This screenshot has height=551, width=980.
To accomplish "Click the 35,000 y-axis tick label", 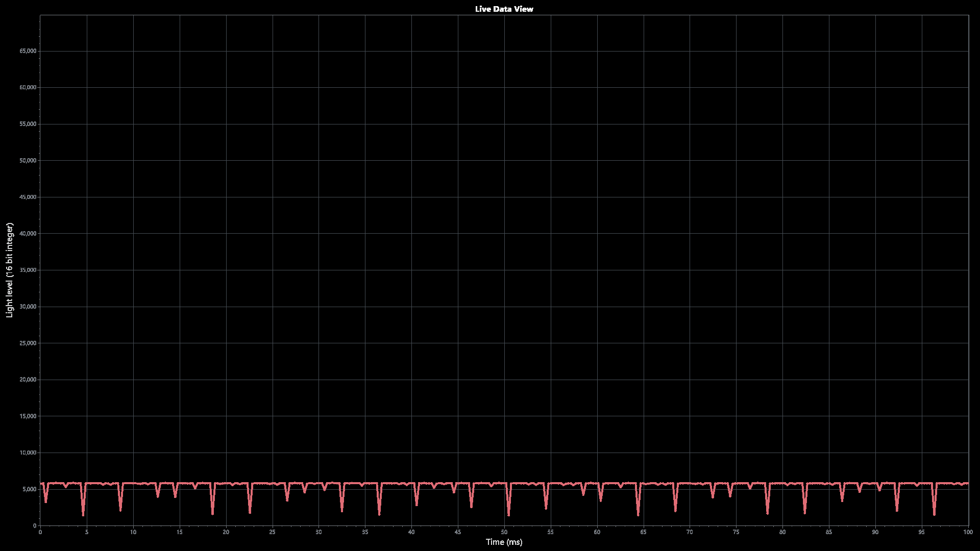I will click(x=28, y=270).
